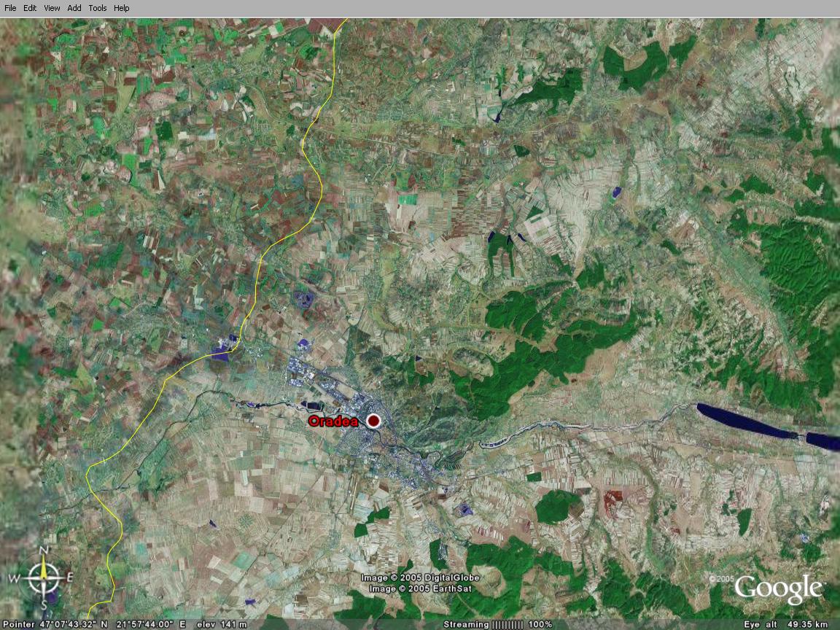Open the Edit menu
Image resolution: width=840 pixels, height=630 pixels.
coord(30,8)
